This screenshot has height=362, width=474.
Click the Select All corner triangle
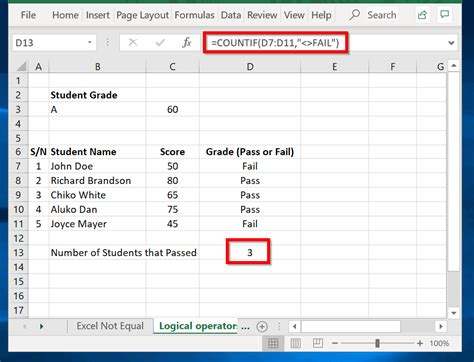tap(21, 67)
